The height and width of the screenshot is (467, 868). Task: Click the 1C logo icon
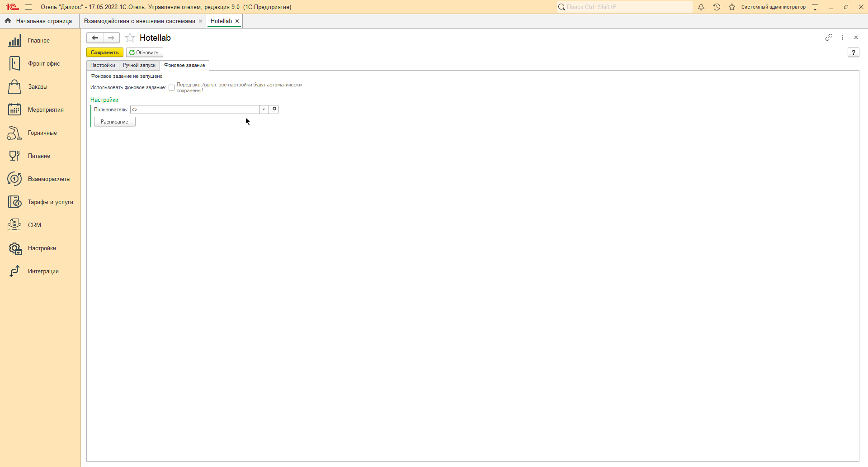[12, 7]
